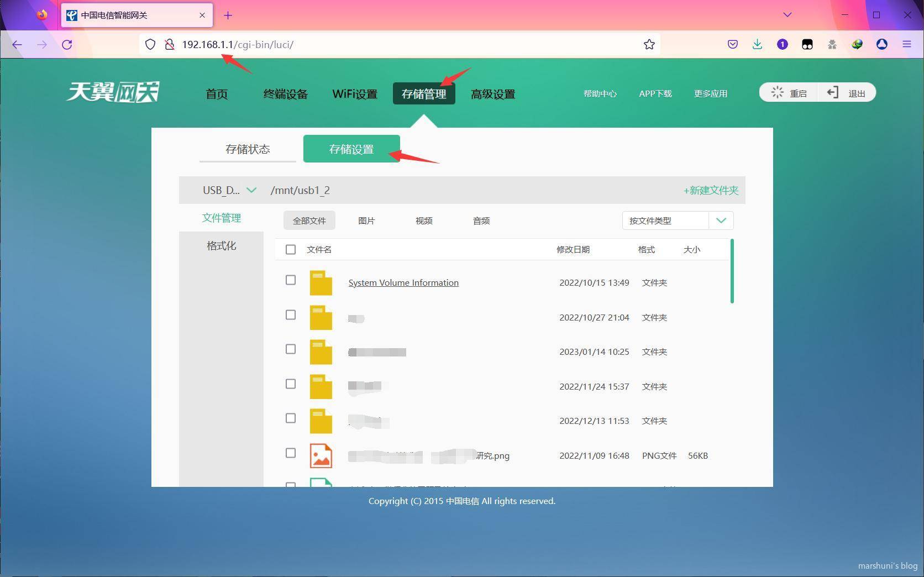Click the PNG image file icon
The image size is (924, 577).
tap(321, 456)
